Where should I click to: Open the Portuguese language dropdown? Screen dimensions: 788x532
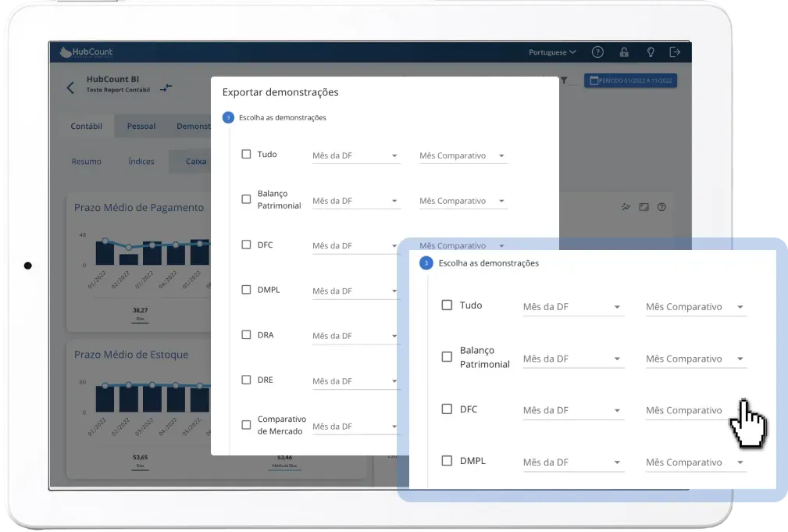click(552, 52)
